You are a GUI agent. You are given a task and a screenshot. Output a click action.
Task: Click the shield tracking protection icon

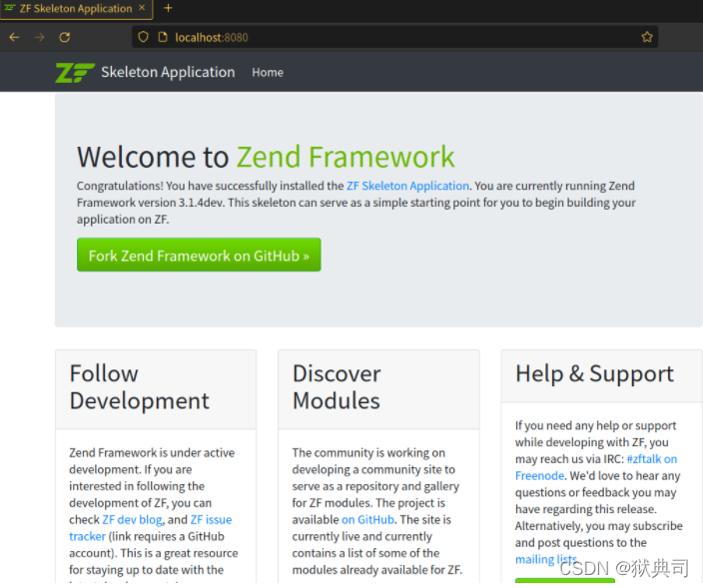click(x=143, y=37)
